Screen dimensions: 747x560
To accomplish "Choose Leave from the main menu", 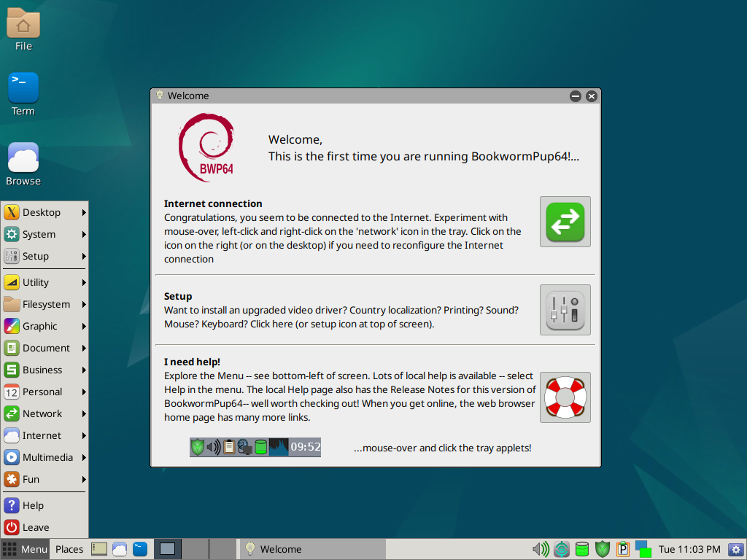I will point(44,528).
